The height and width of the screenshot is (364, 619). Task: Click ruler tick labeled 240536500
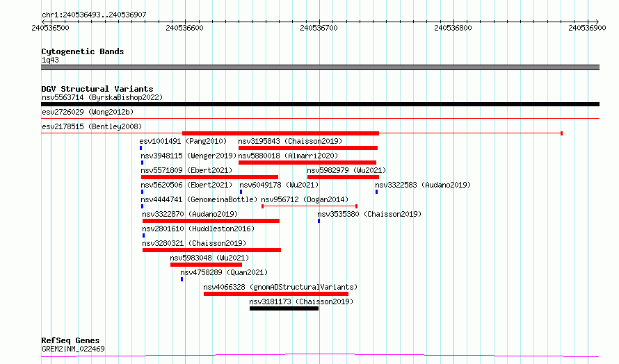[51, 28]
